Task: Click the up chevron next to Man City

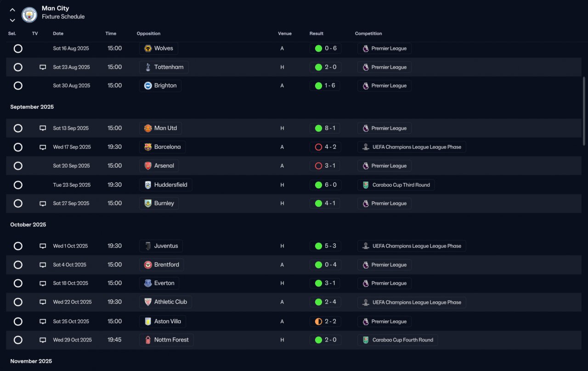Action: 12,10
